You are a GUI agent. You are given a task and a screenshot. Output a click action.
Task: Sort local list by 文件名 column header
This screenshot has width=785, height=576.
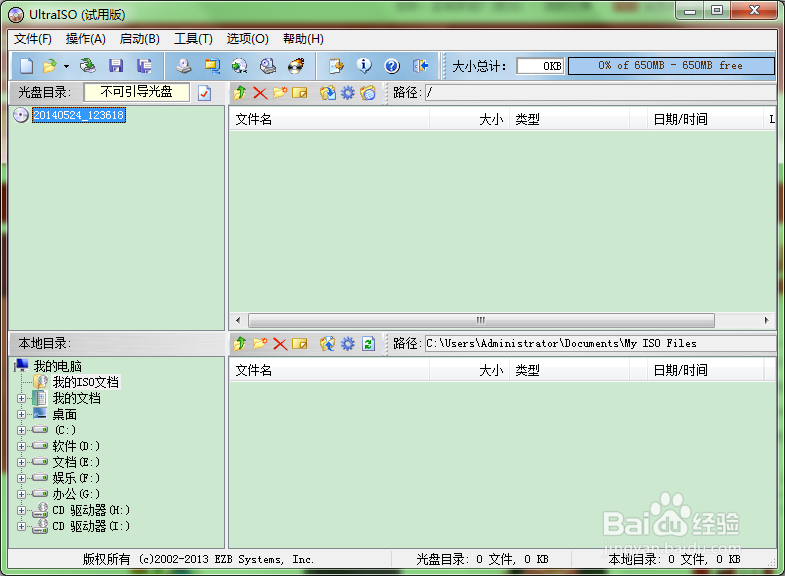pyautogui.click(x=329, y=370)
